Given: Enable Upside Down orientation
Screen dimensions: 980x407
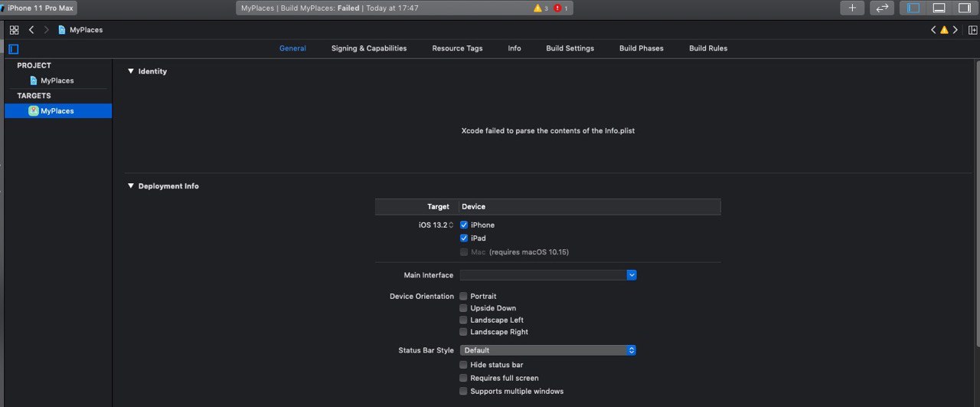Looking at the screenshot, I should 463,308.
